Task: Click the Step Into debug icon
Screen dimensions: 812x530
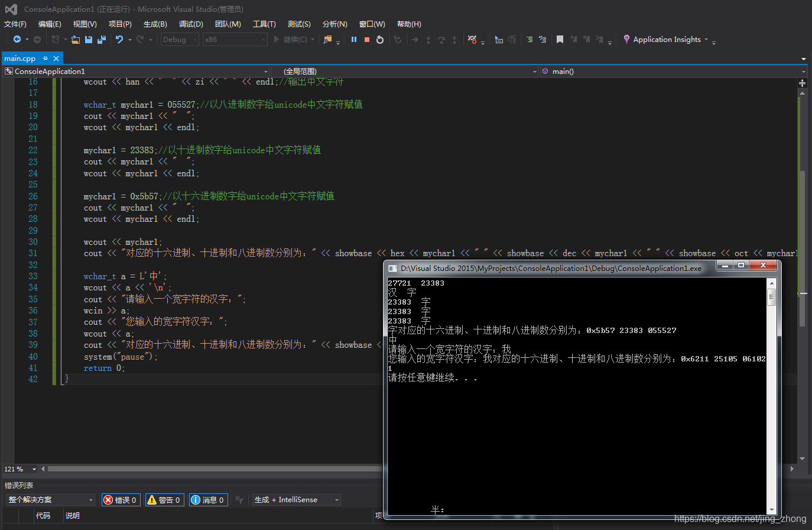Action: [428, 39]
